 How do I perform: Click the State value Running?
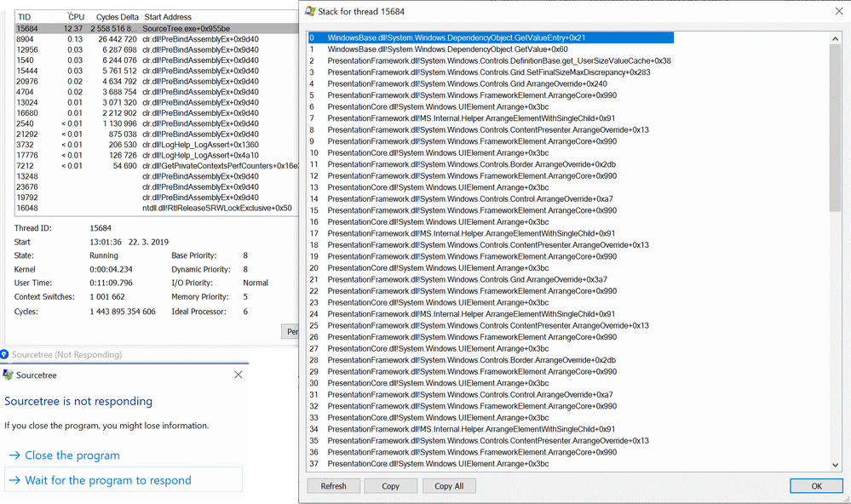coord(104,255)
